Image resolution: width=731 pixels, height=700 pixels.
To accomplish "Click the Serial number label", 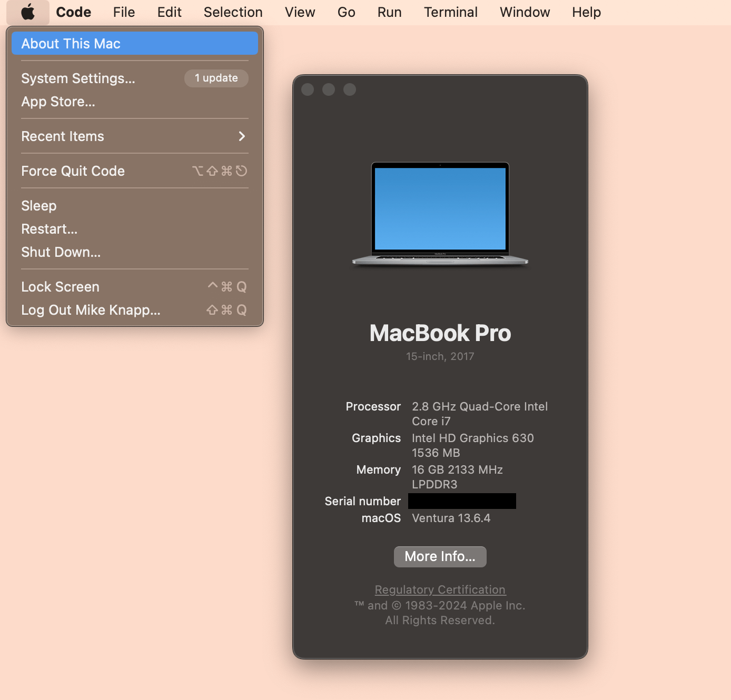I will 363,502.
